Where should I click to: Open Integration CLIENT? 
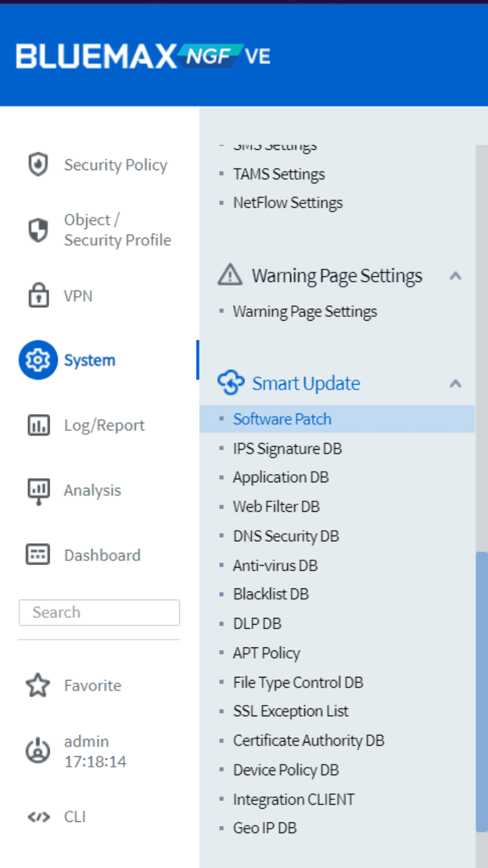coord(294,799)
